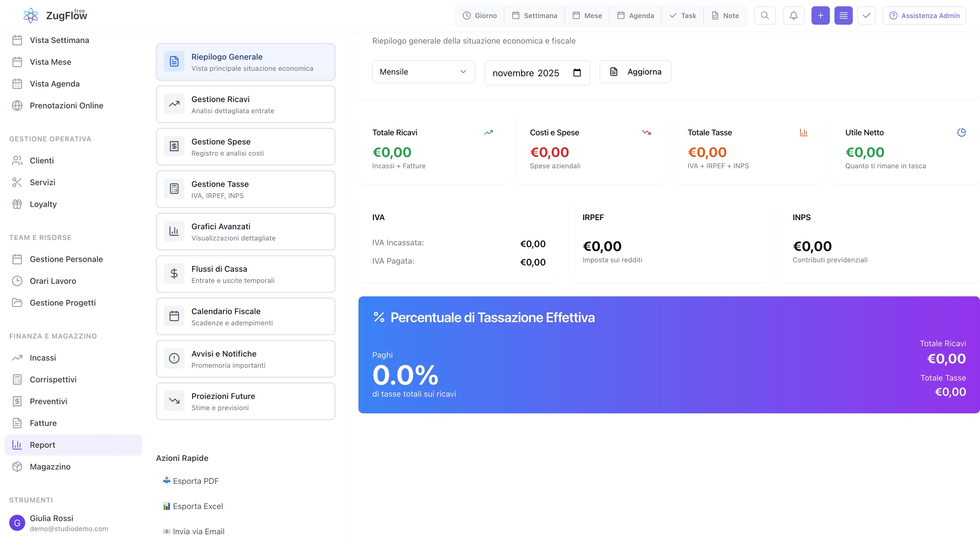Screen dimensions: 980x540
Task: Open calendar picker in month field
Action: (577, 73)
